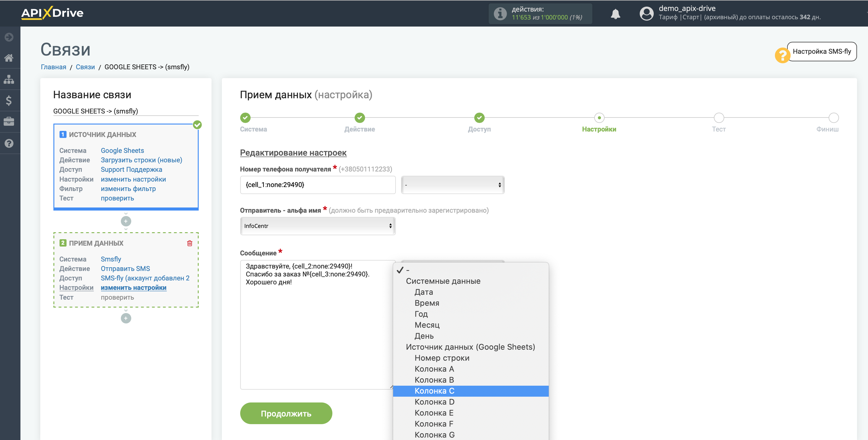Click the actions counter text
Screen dimensions: 868x440
(547, 17)
